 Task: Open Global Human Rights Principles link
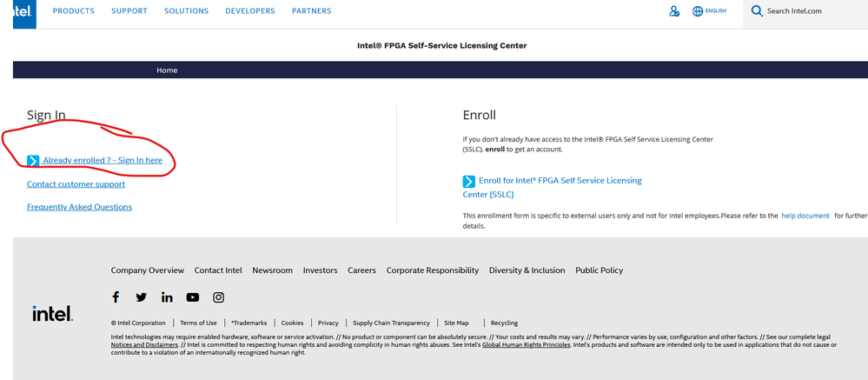(x=526, y=344)
